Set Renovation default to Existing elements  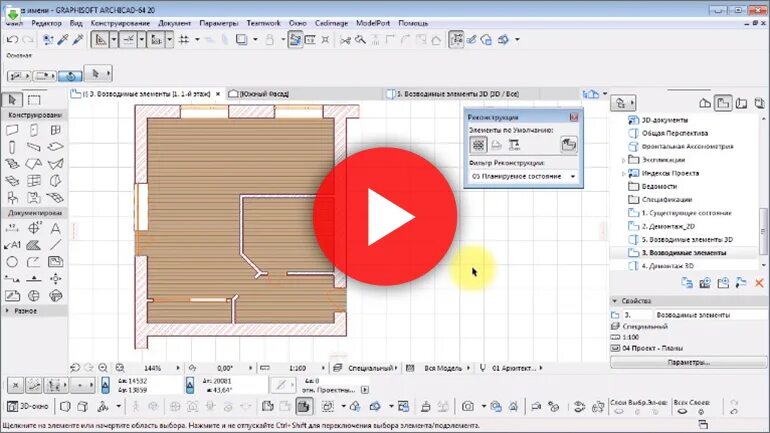click(x=478, y=145)
